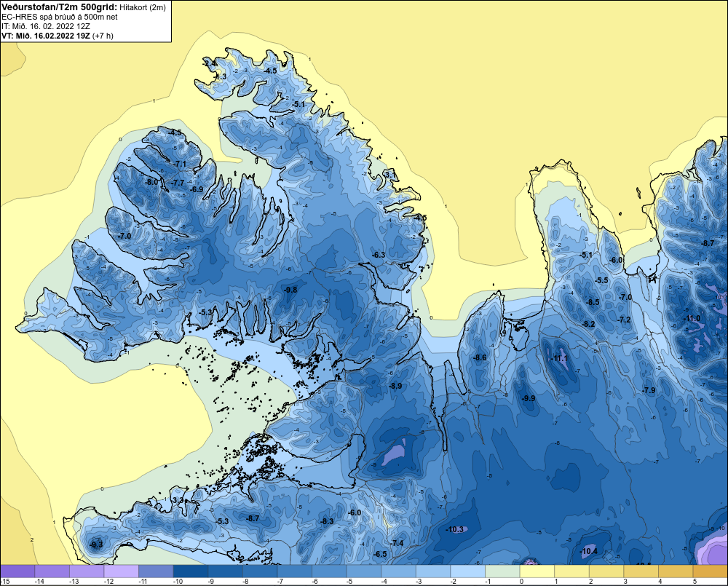This screenshot has height=586, width=728.
Task: Click the -6.5 temperature label
Action: tap(380, 554)
